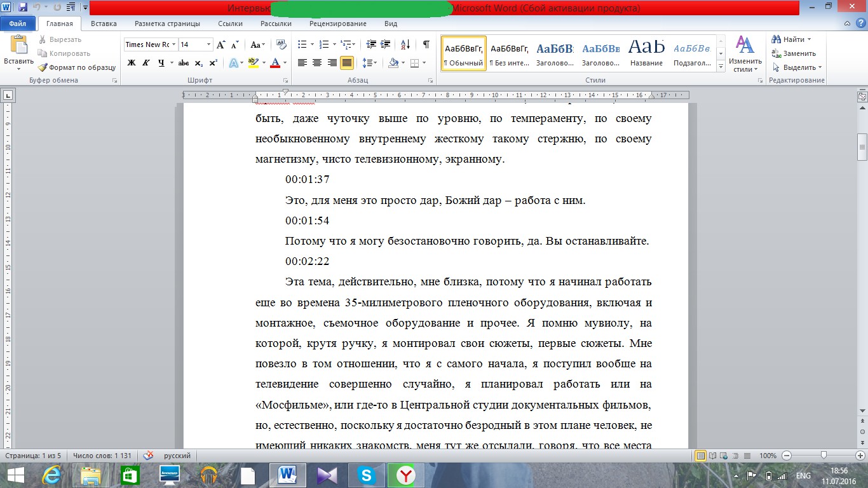Switch to the Ссылки tab

[x=230, y=24]
